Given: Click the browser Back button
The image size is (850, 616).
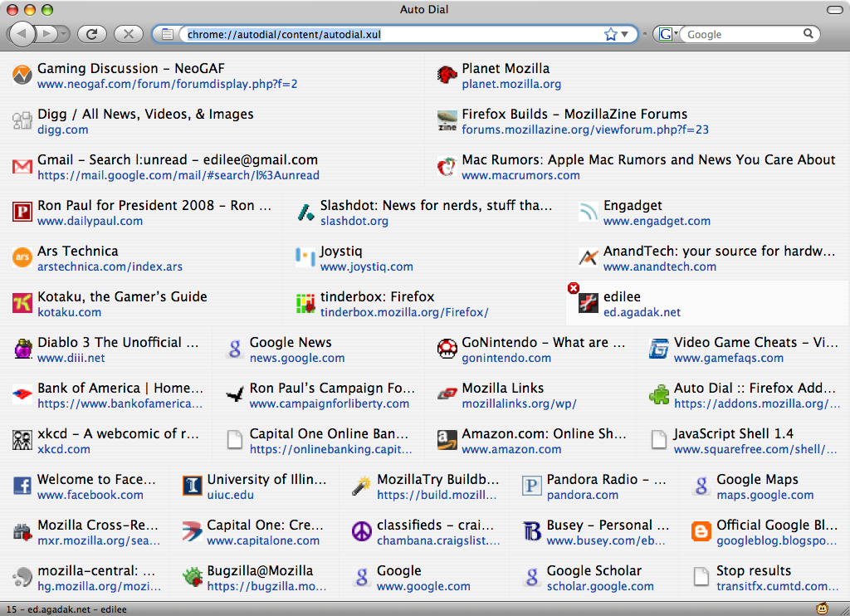Looking at the screenshot, I should point(22,34).
